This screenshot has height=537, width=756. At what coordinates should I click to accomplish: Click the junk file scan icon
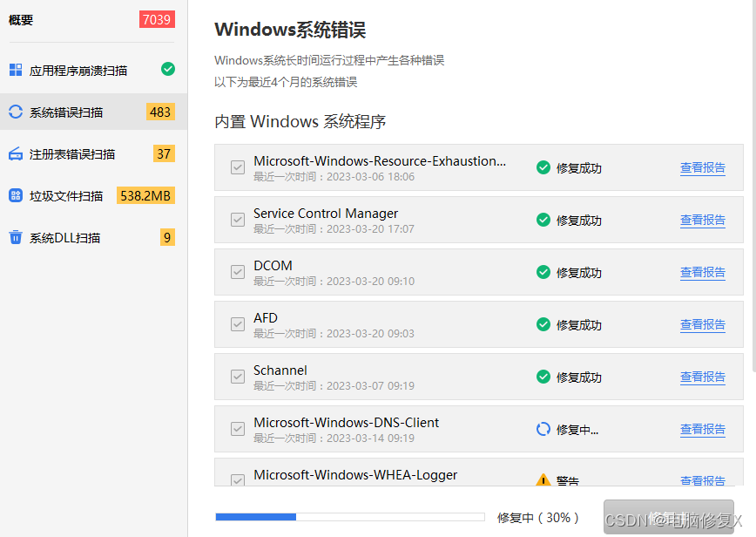tap(16, 195)
